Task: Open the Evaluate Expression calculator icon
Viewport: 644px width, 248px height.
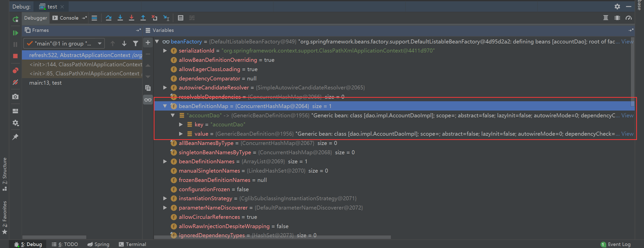Action: coord(180,18)
